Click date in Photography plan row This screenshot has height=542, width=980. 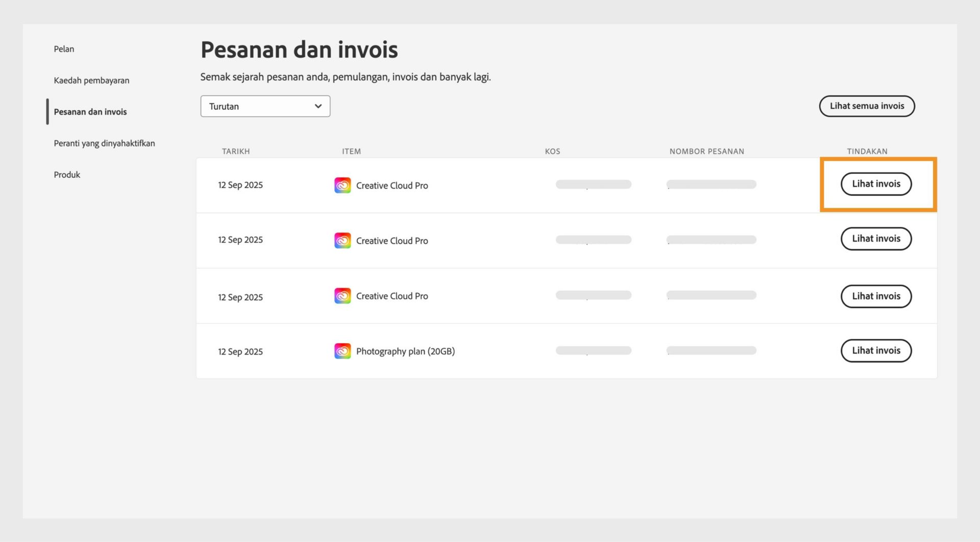[240, 351]
